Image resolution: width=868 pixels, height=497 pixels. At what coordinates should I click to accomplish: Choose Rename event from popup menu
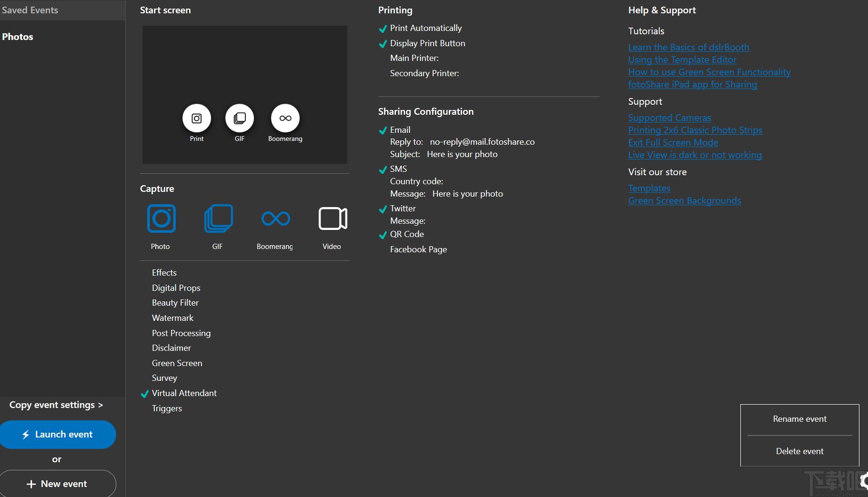click(799, 419)
